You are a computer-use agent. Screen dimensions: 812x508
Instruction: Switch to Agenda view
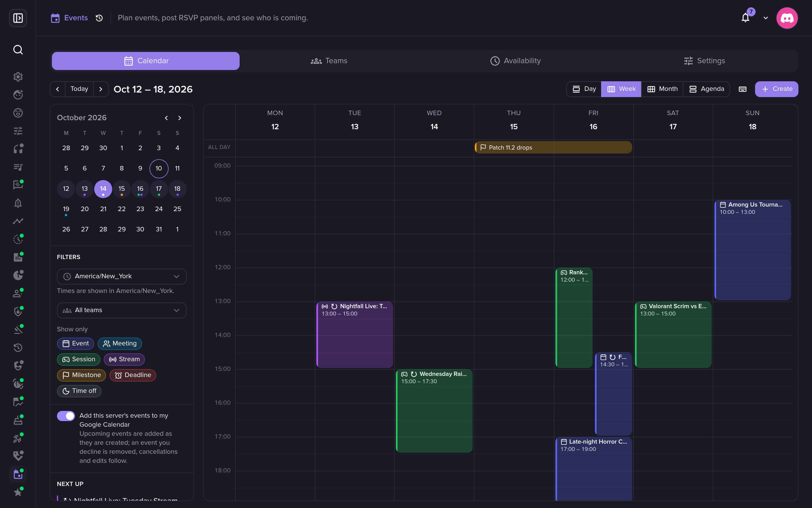click(x=706, y=89)
